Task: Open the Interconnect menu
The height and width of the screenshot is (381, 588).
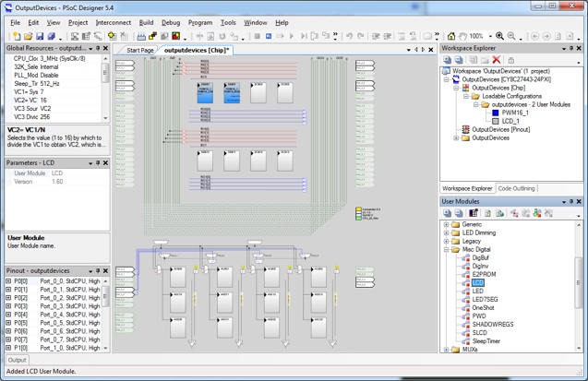Action: pos(114,22)
